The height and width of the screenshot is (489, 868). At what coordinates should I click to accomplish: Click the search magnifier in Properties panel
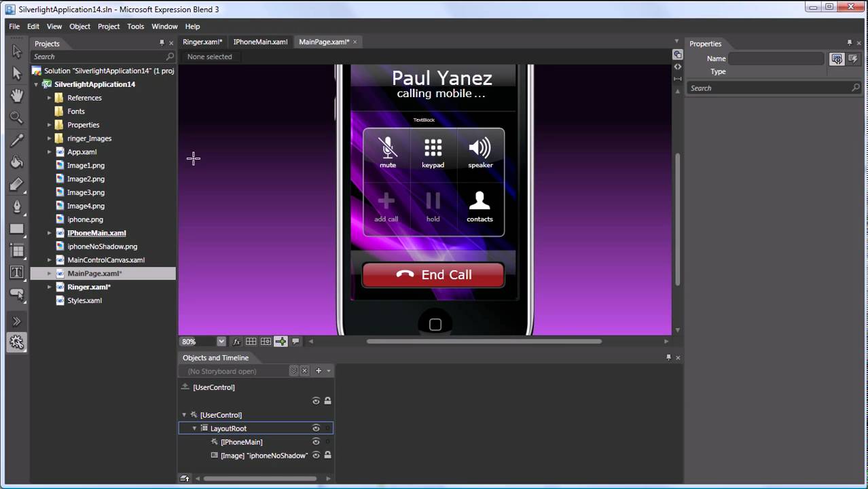(x=856, y=88)
